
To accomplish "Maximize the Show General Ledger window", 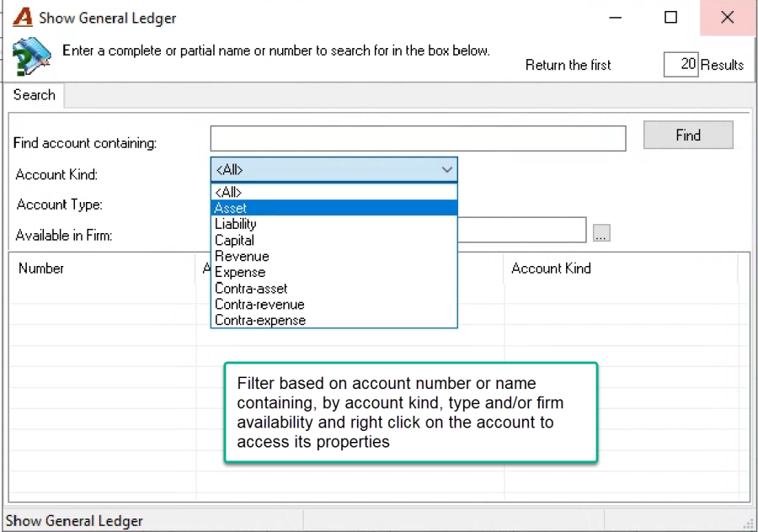I will pyautogui.click(x=670, y=18).
